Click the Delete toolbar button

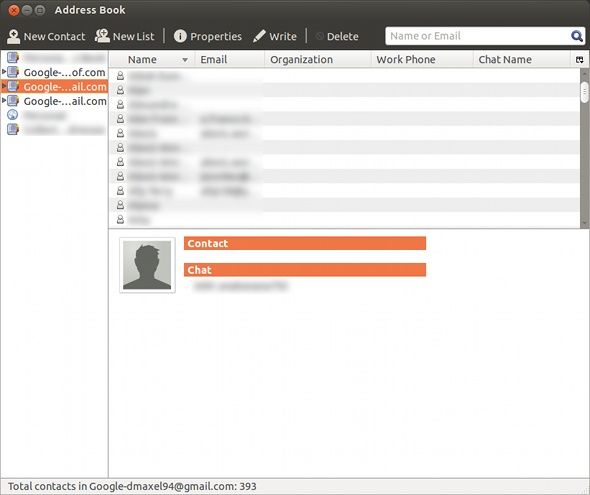click(x=337, y=36)
